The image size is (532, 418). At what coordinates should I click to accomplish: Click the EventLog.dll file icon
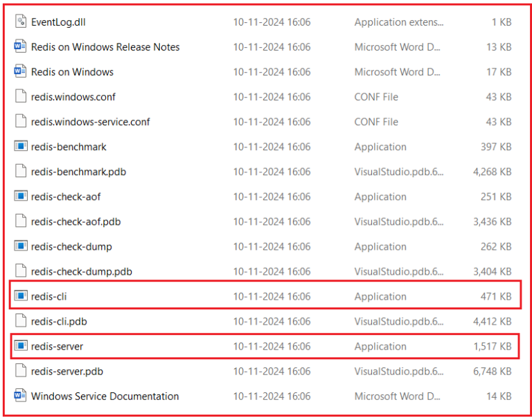coord(20,22)
